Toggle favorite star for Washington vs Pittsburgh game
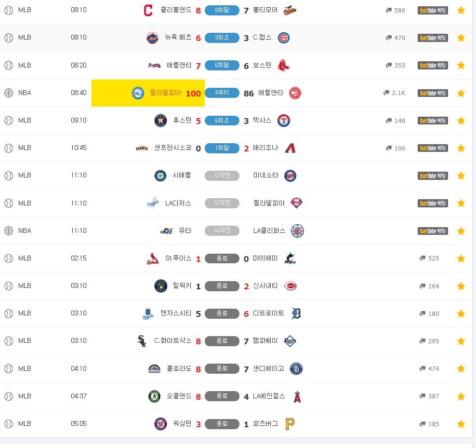The width and height of the screenshot is (476, 448). 461,424
